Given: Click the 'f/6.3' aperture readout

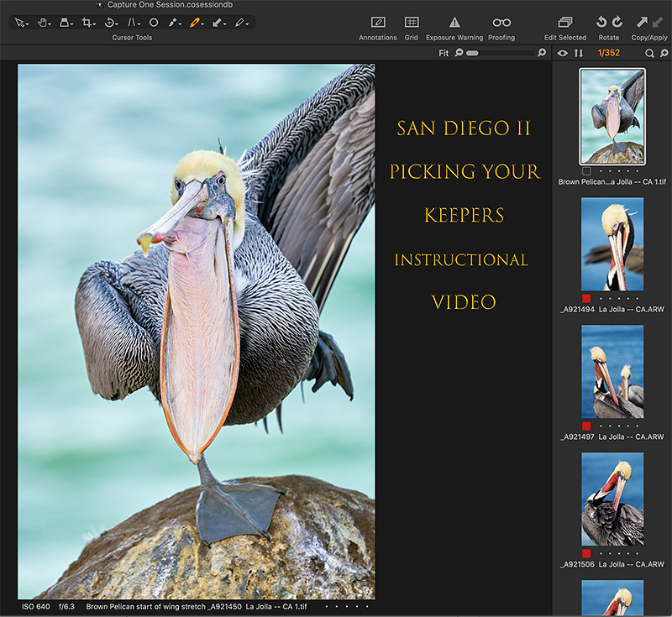Looking at the screenshot, I should pyautogui.click(x=66, y=607).
